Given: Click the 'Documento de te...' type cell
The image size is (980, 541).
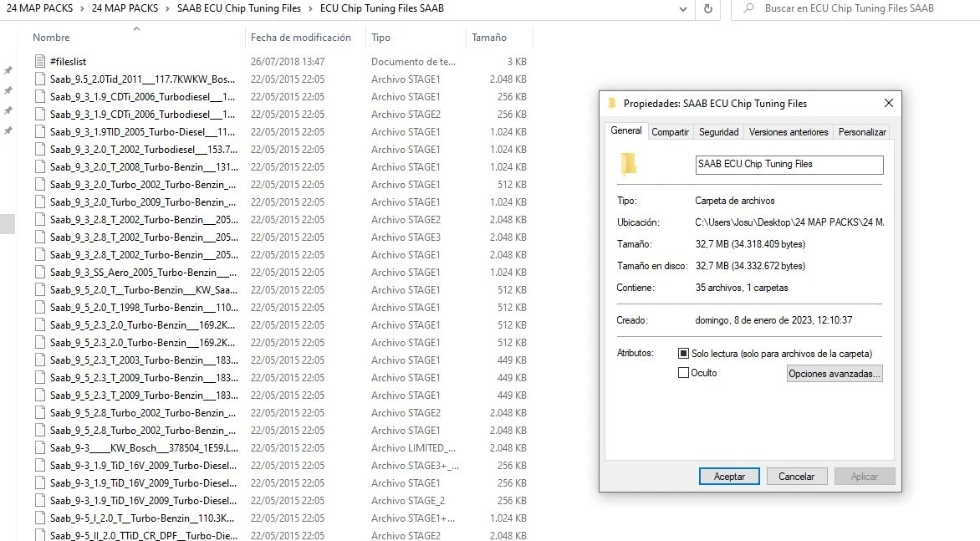Looking at the screenshot, I should point(413,62).
